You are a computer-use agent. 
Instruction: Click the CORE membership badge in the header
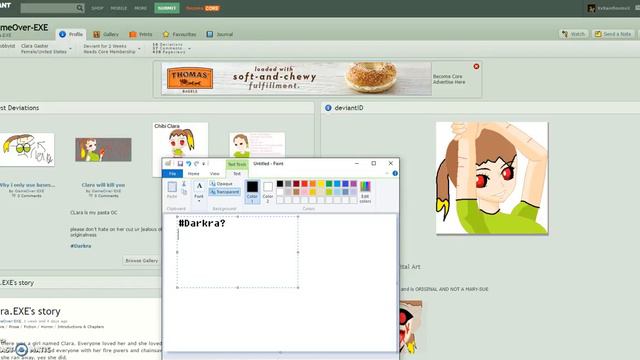(212, 8)
